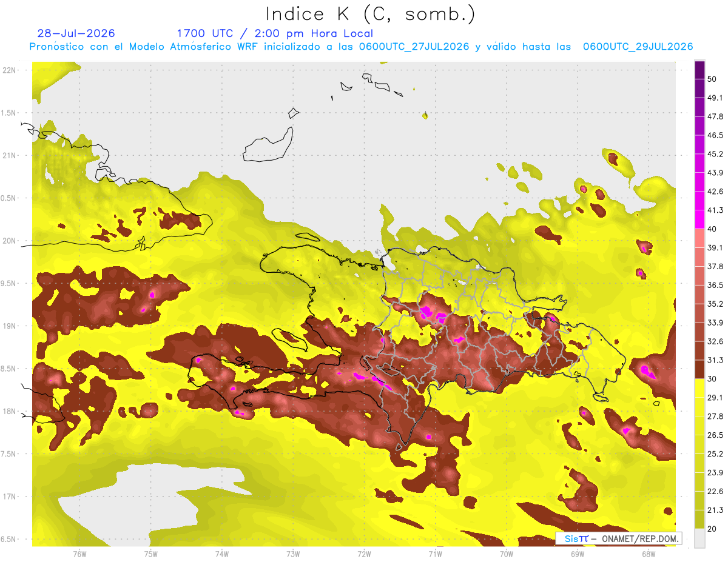Viewport: 728px width, 562px height.
Task: Click the longitude axis label "70W"
Action: point(506,554)
